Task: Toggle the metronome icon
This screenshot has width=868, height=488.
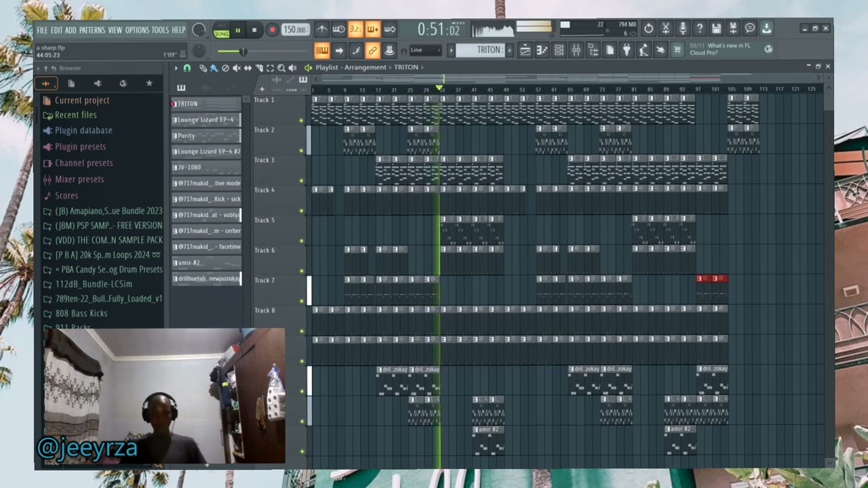Action: tap(322, 29)
